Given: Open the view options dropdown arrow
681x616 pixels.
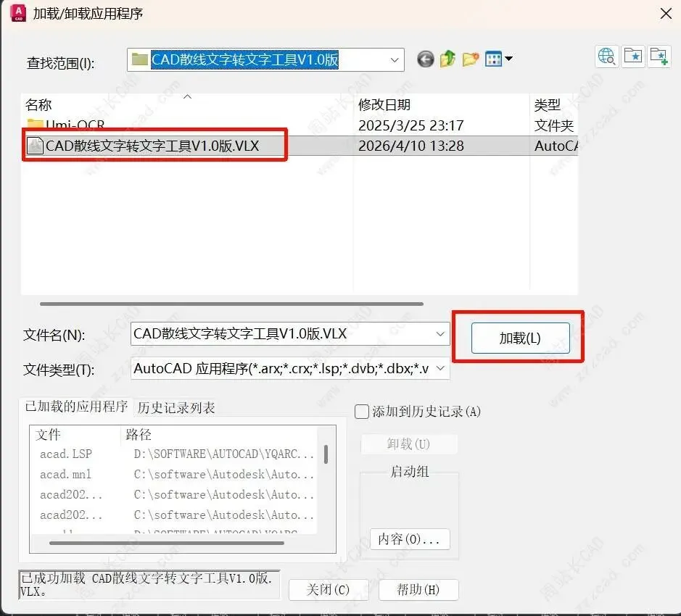Looking at the screenshot, I should 508,59.
